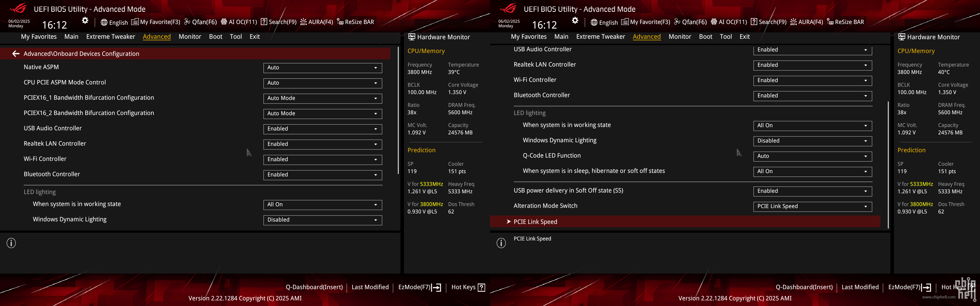
Task: Click Hardware Monitor icon in right window
Action: coord(902,37)
